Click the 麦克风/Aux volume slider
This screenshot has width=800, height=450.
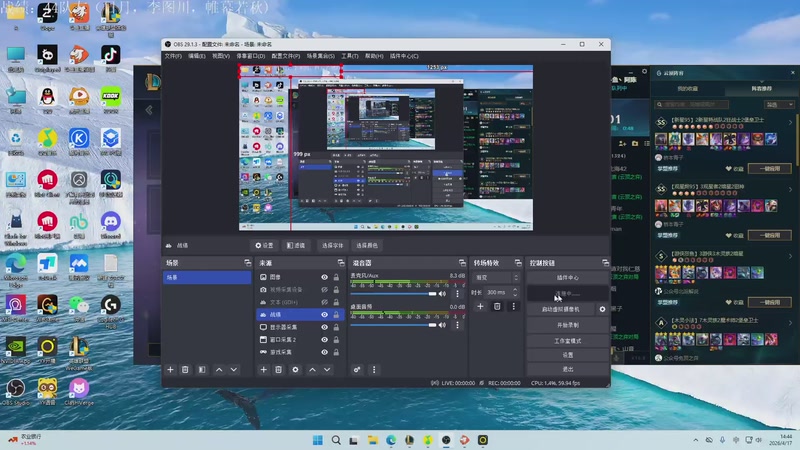tap(393, 294)
